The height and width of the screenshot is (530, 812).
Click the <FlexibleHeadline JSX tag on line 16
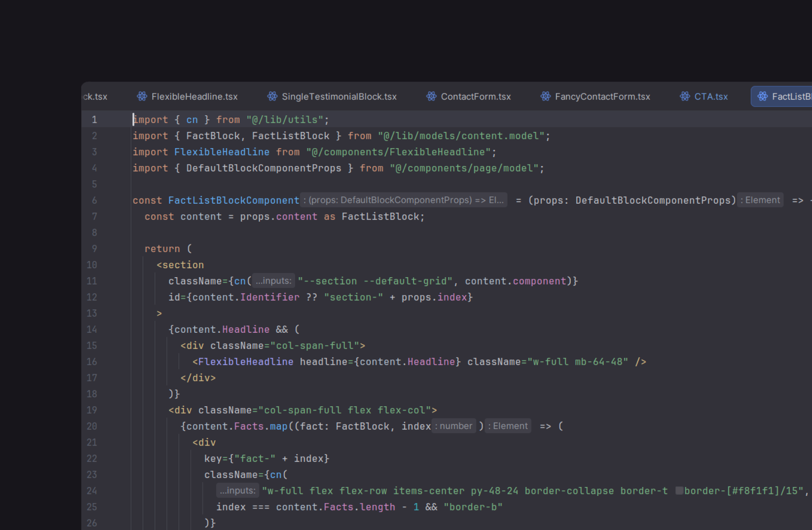[x=243, y=362]
